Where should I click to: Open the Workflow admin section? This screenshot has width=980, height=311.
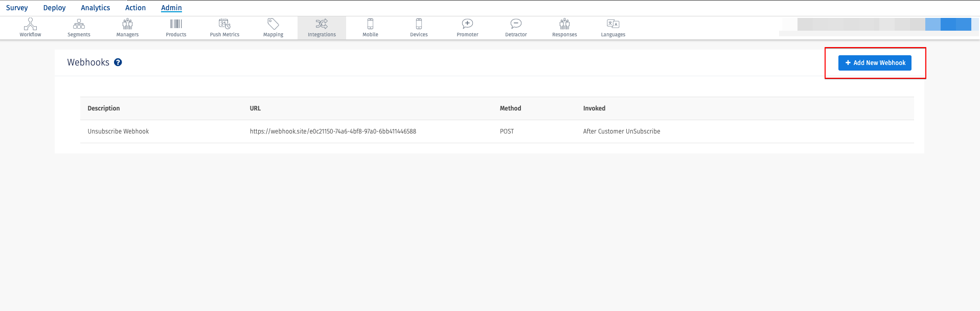(x=30, y=28)
